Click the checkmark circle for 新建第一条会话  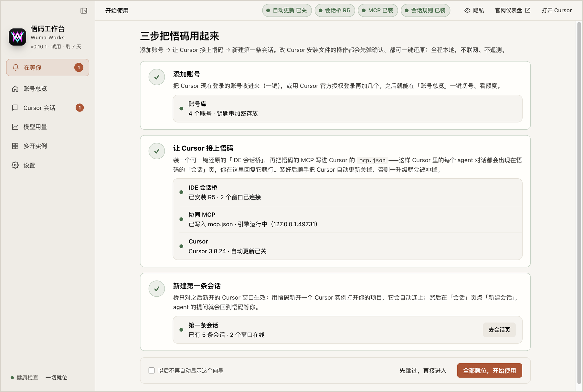157,289
